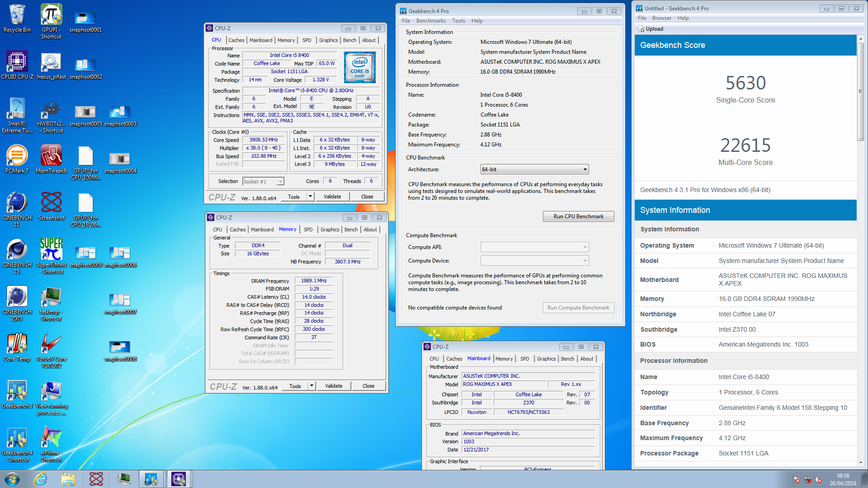Click Validate in Memory CPU-Z window
The width and height of the screenshot is (868, 488).
(334, 386)
